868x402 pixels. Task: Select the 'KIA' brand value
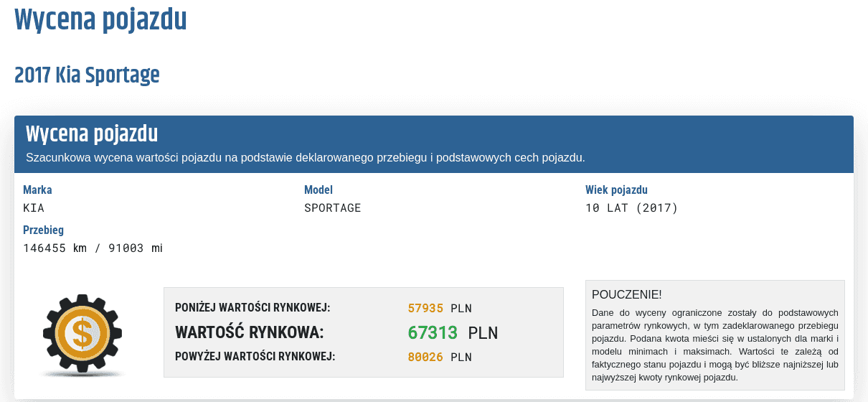[34, 208]
